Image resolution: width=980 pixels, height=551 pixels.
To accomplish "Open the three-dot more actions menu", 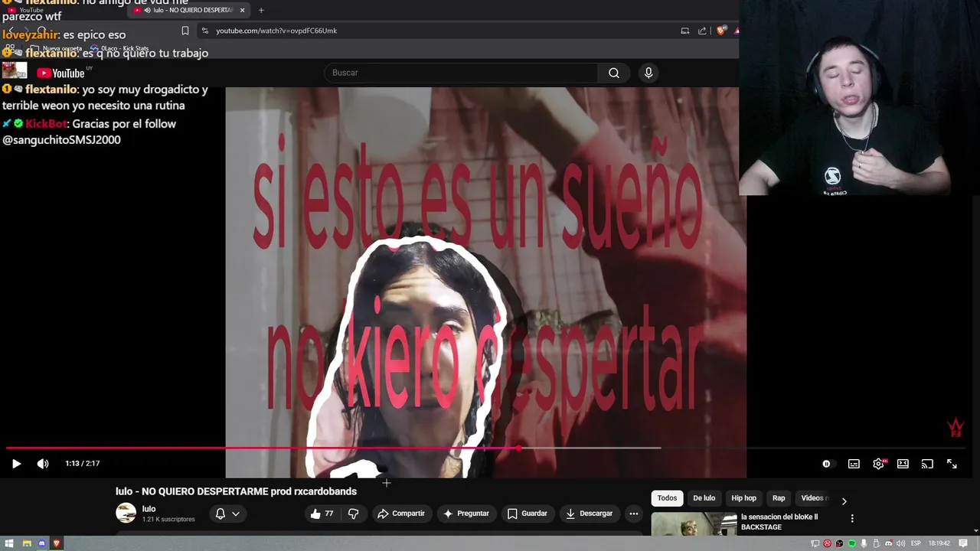I will point(633,514).
